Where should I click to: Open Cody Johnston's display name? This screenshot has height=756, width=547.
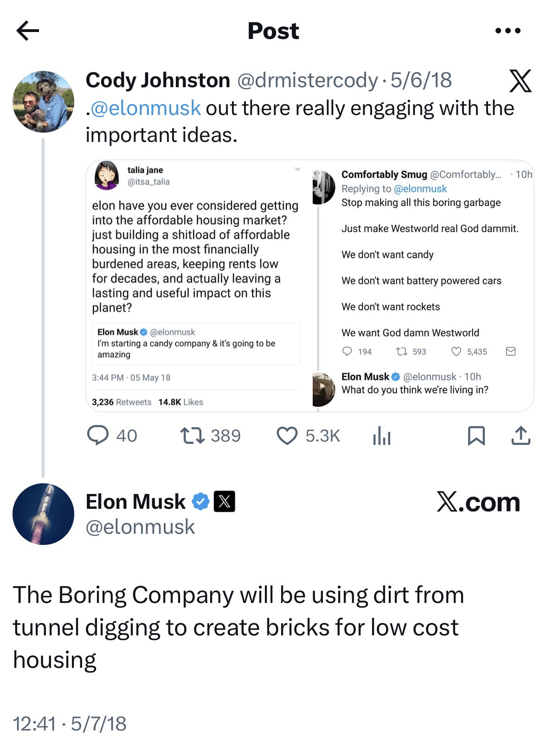tap(158, 80)
